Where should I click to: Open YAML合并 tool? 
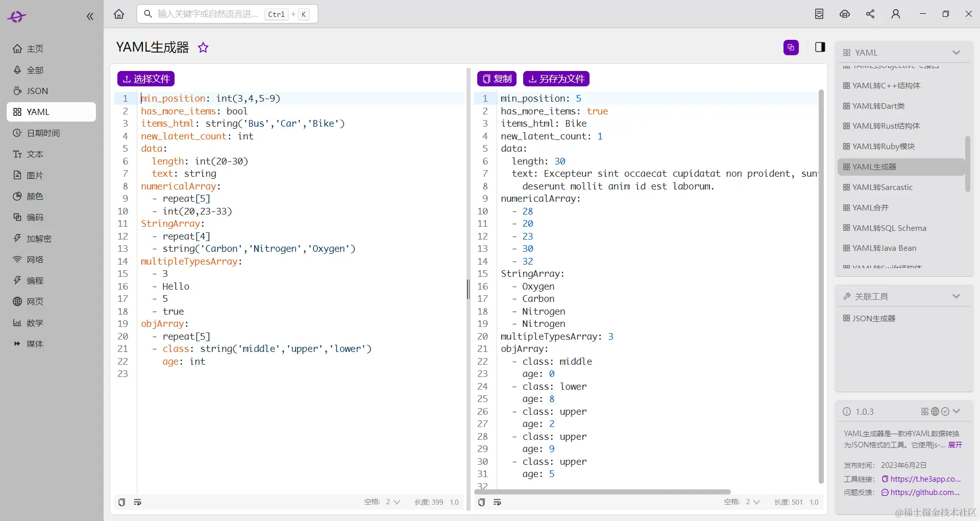(901, 208)
